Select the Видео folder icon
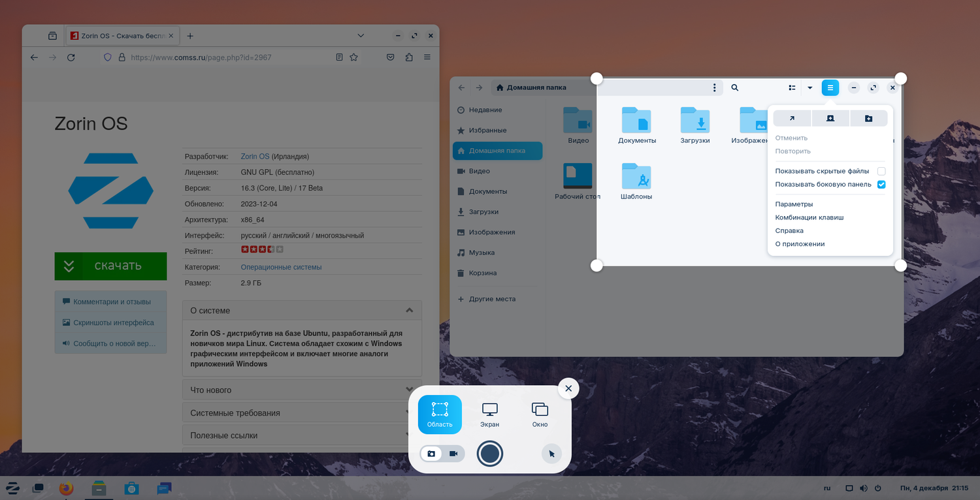This screenshot has width=980, height=500. [x=578, y=120]
